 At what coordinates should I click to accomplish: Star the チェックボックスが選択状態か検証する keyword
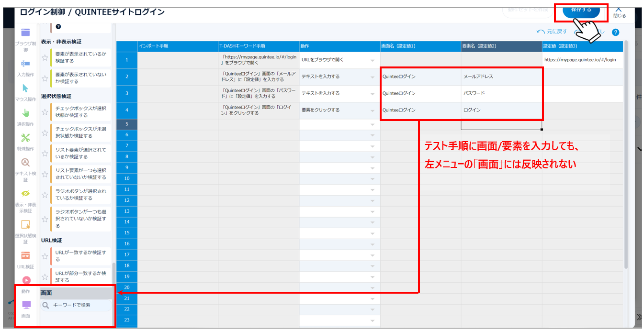(45, 112)
